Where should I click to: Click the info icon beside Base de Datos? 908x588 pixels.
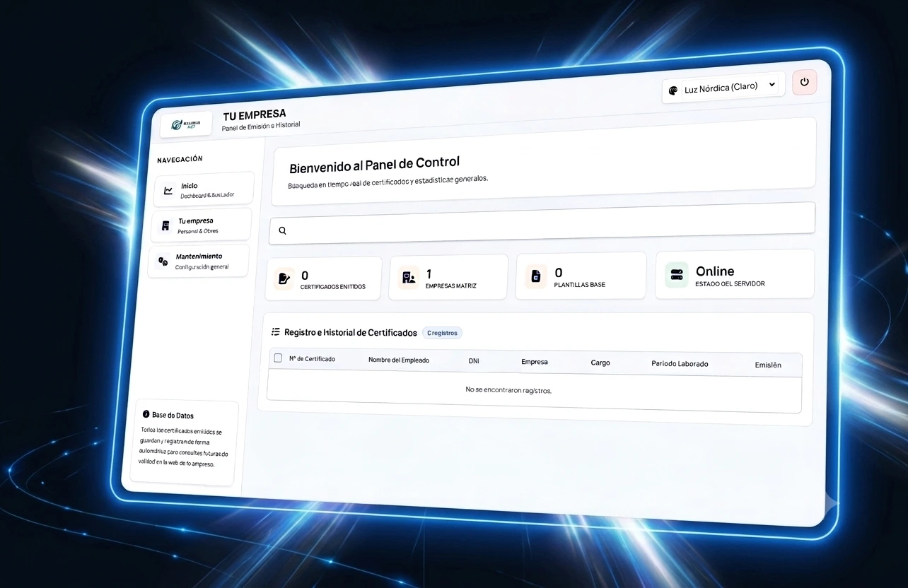point(146,414)
